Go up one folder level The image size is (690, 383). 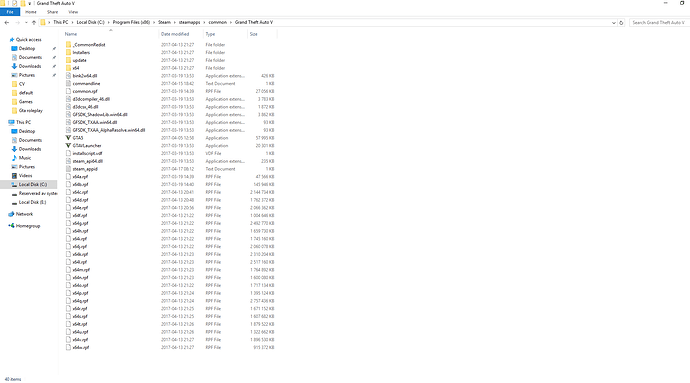[34, 22]
